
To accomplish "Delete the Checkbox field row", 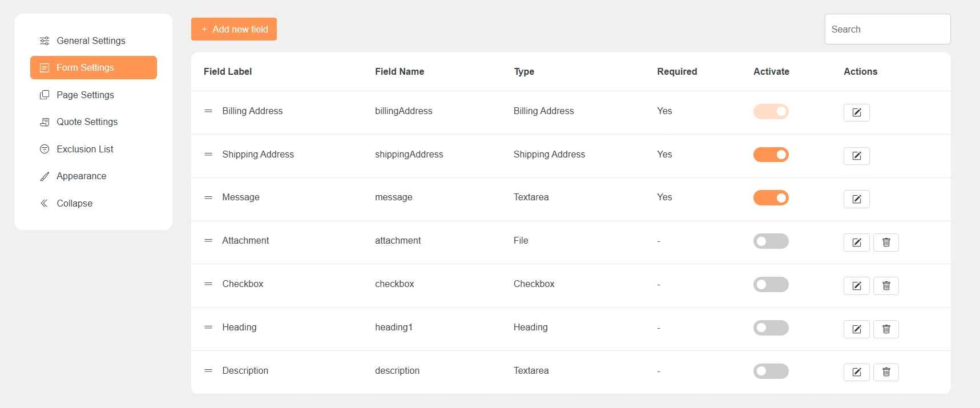I will click(886, 286).
